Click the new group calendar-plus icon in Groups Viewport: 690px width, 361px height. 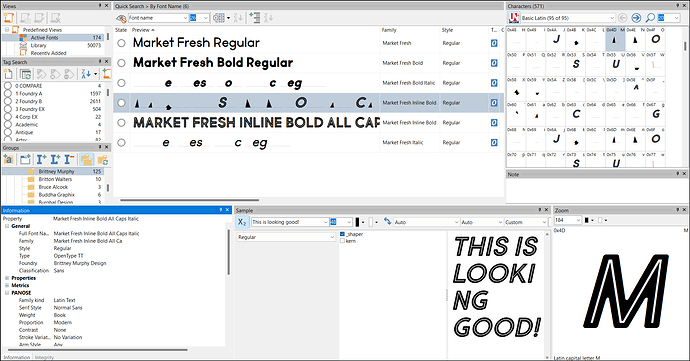pyautogui.click(x=25, y=159)
